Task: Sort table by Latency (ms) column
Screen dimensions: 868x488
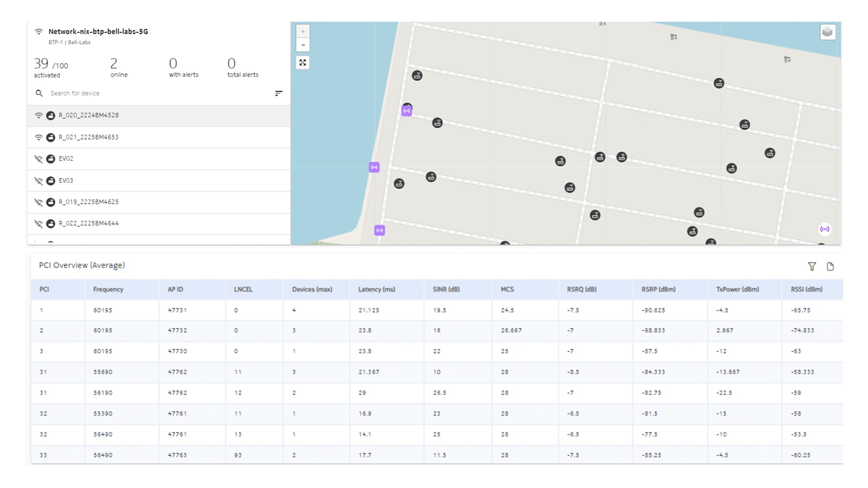Action: (x=377, y=289)
